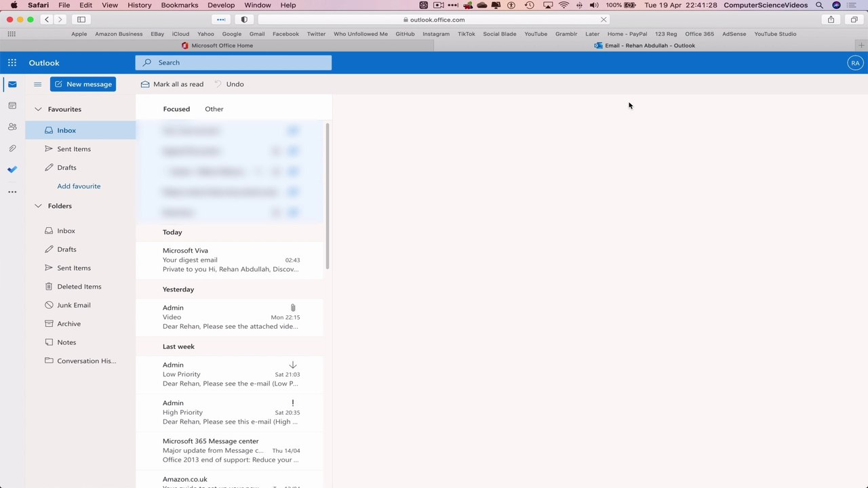Select Inbox under Favourites
Viewport: 868px width, 488px height.
[x=81, y=130]
